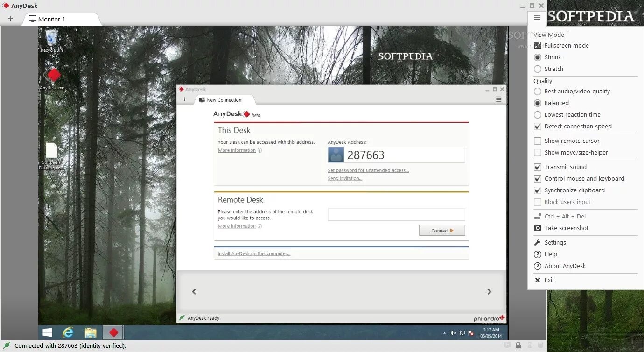Click Send invitation link
This screenshot has width=644, height=352.
click(345, 178)
